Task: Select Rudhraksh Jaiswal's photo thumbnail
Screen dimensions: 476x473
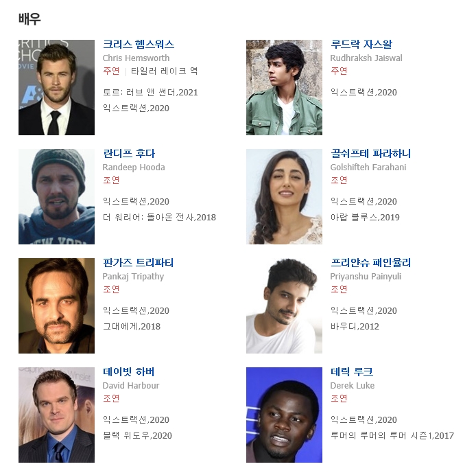Action: pyautogui.click(x=284, y=87)
